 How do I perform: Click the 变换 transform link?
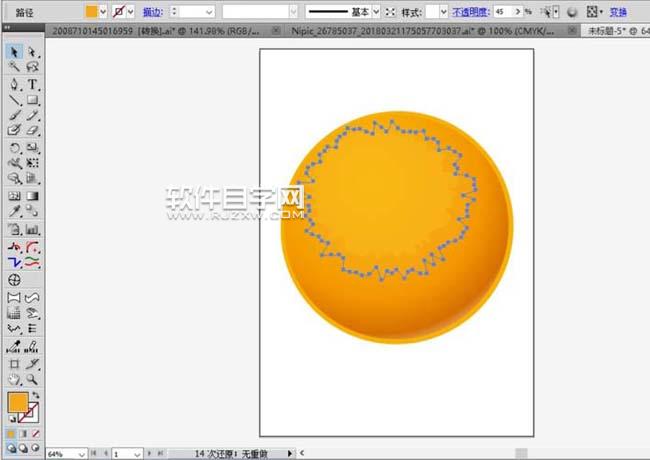click(x=618, y=12)
